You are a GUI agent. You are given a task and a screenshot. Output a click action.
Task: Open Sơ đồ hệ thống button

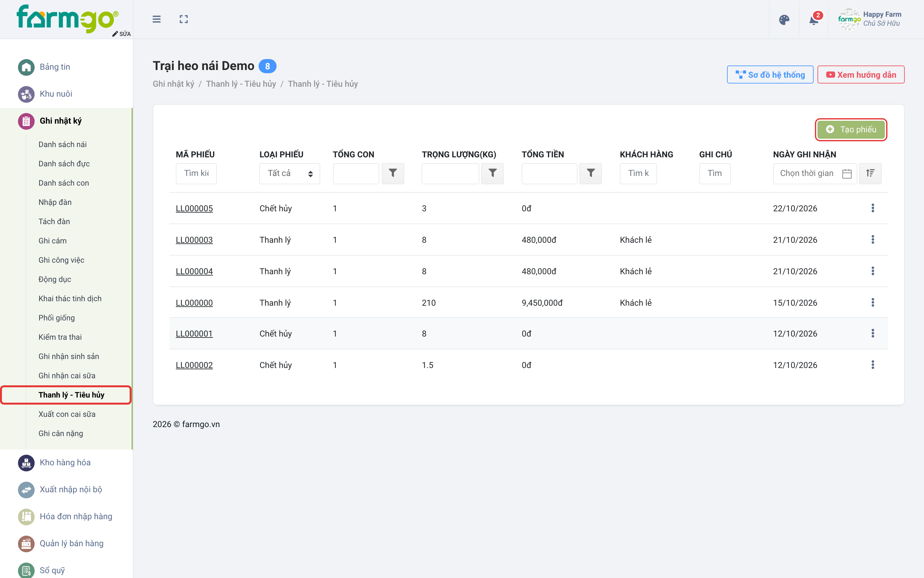pyautogui.click(x=770, y=75)
